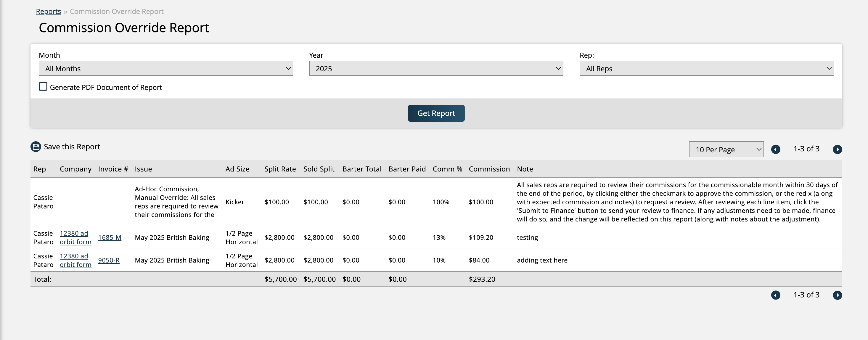Enable Generate PDF Document of Report checkbox
868x340 pixels.
click(x=43, y=87)
